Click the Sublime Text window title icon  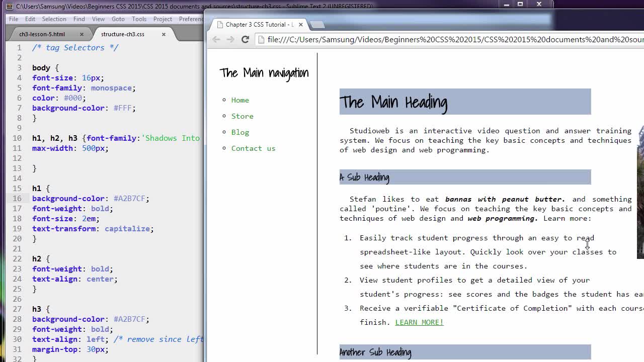click(x=9, y=6)
